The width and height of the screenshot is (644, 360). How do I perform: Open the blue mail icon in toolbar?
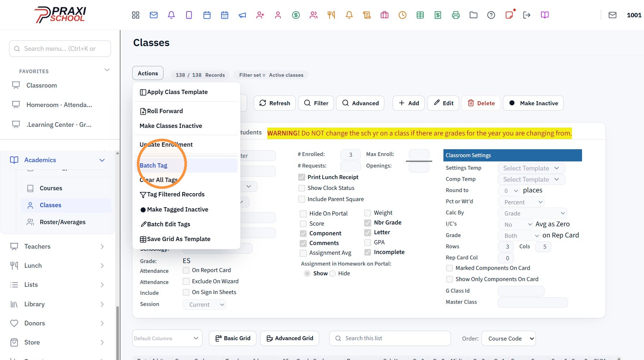[x=154, y=15]
